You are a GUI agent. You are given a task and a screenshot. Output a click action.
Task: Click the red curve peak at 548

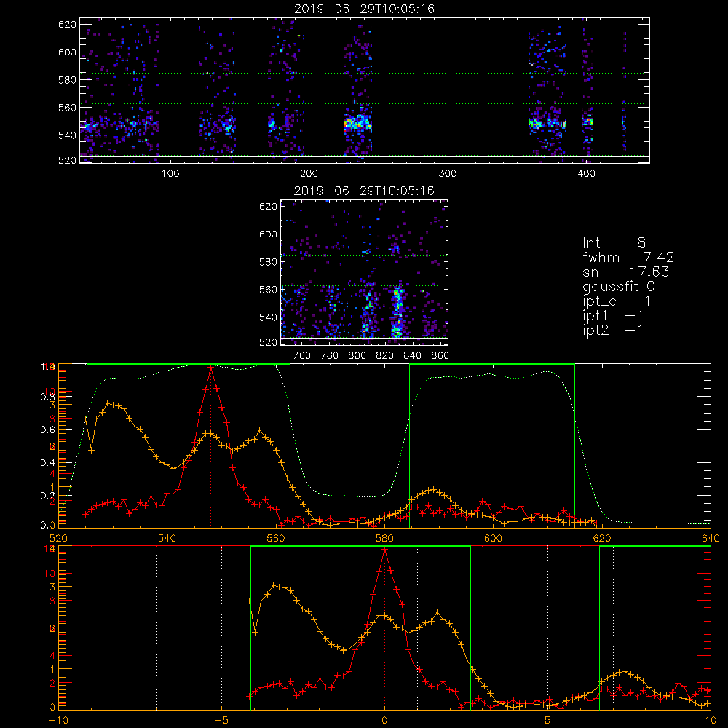pyautogui.click(x=211, y=367)
